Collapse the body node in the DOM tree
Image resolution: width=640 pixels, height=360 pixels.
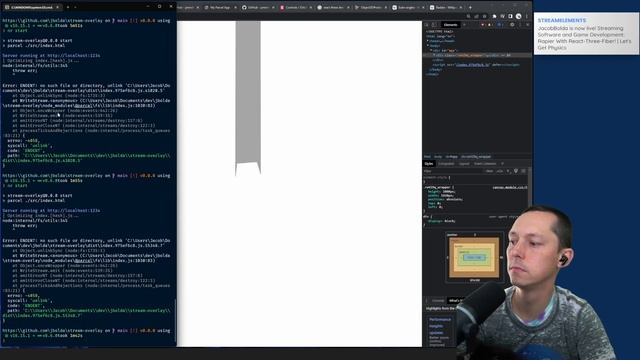point(428,46)
